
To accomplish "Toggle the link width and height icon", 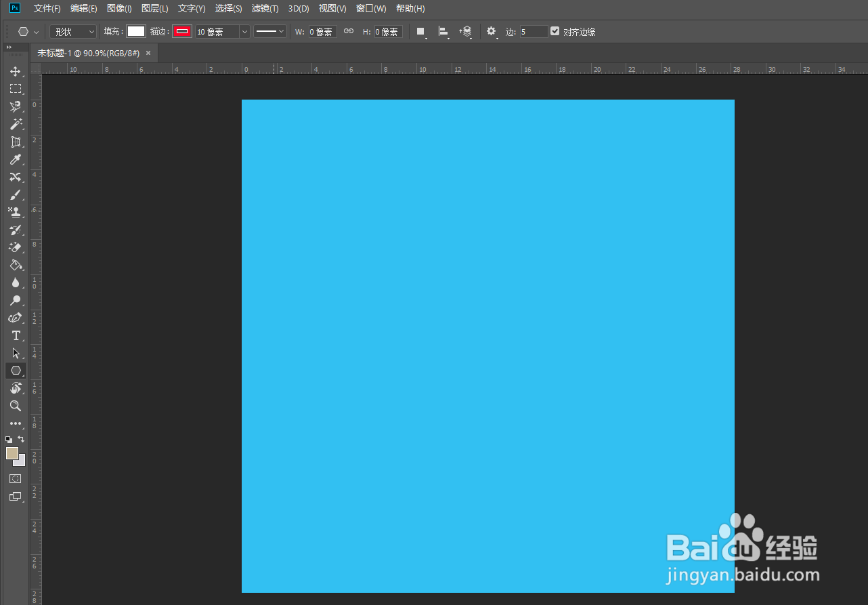I will (x=349, y=31).
